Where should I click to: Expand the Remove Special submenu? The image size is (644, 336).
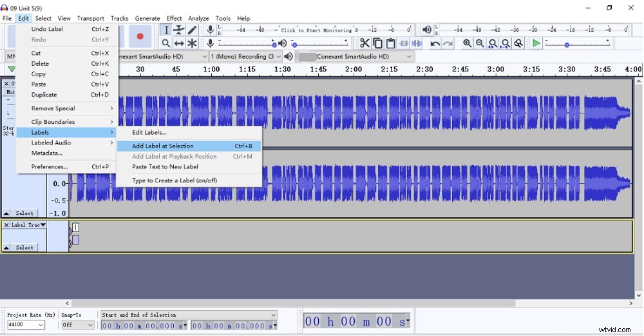coord(67,108)
